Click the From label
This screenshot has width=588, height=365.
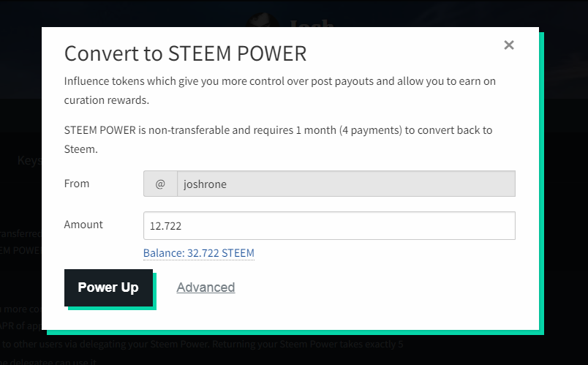(77, 184)
